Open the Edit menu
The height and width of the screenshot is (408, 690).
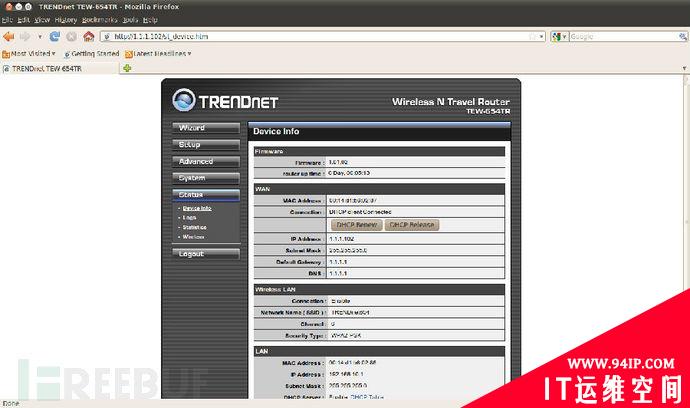(x=23, y=20)
